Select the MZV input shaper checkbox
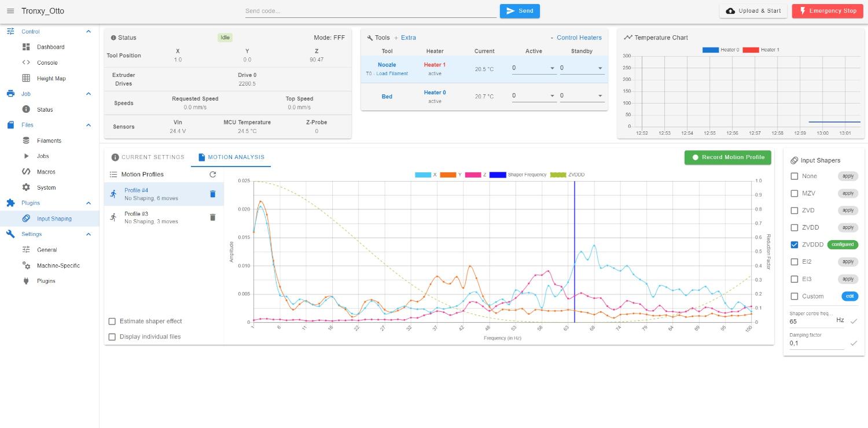The width and height of the screenshot is (868, 428). (x=795, y=193)
